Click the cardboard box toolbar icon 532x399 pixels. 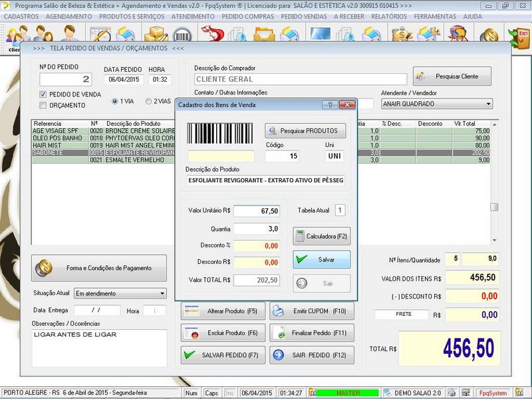click(x=156, y=35)
